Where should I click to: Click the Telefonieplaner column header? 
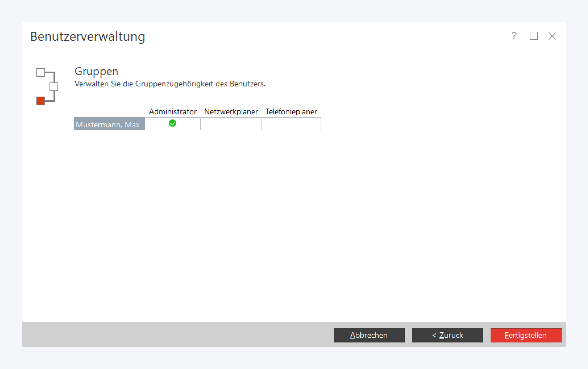(291, 111)
